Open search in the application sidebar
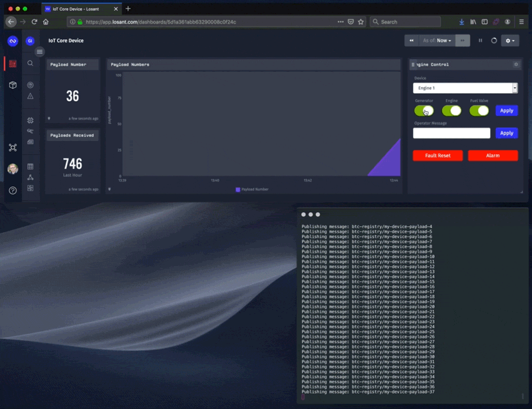This screenshot has height=409, width=532. point(31,63)
